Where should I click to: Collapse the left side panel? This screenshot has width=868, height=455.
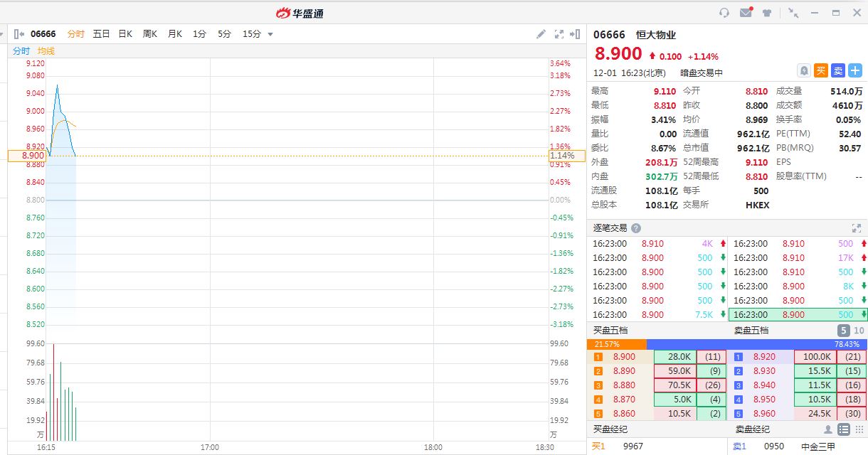coord(19,34)
